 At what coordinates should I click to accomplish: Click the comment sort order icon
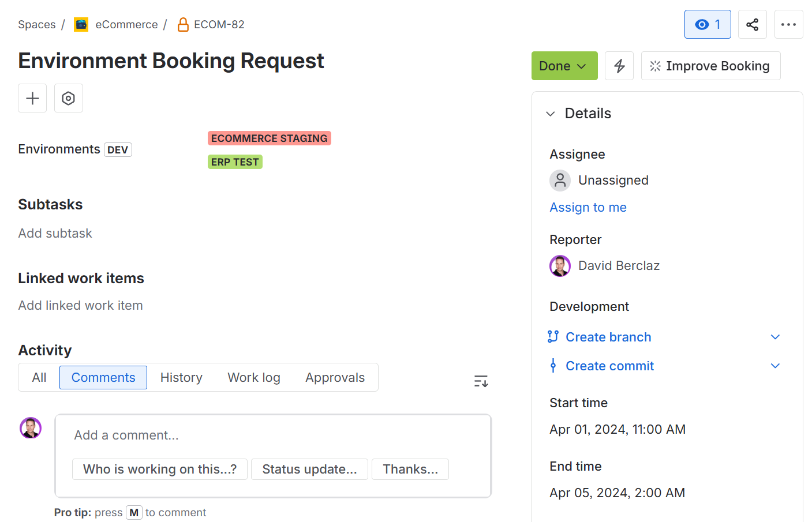click(x=481, y=381)
